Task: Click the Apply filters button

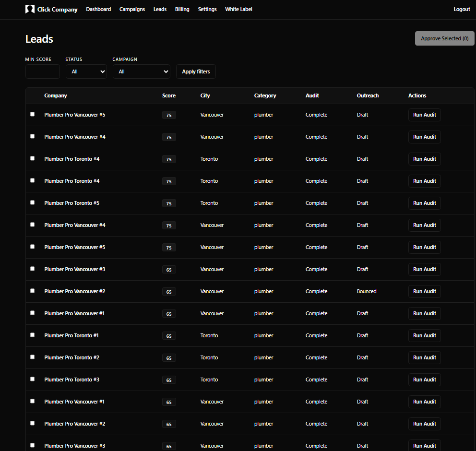Action: [196, 71]
